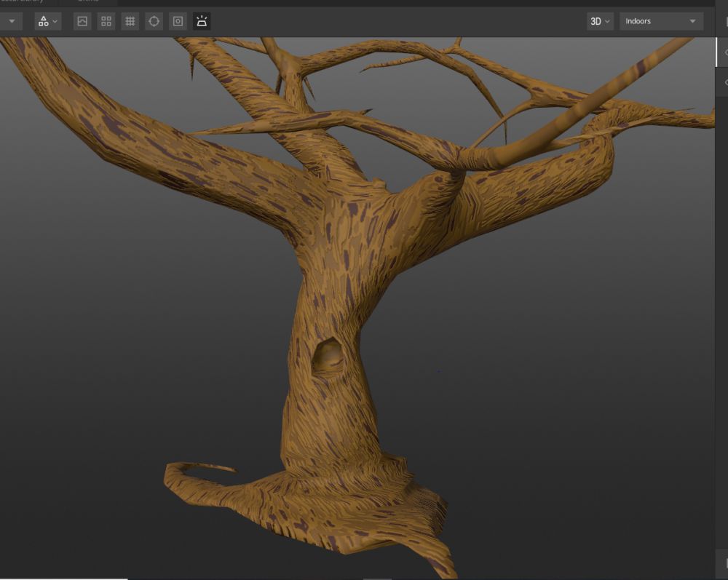Screen dimensions: 728x580
Task: Click the hollow in the tree trunk
Action: pos(326,357)
